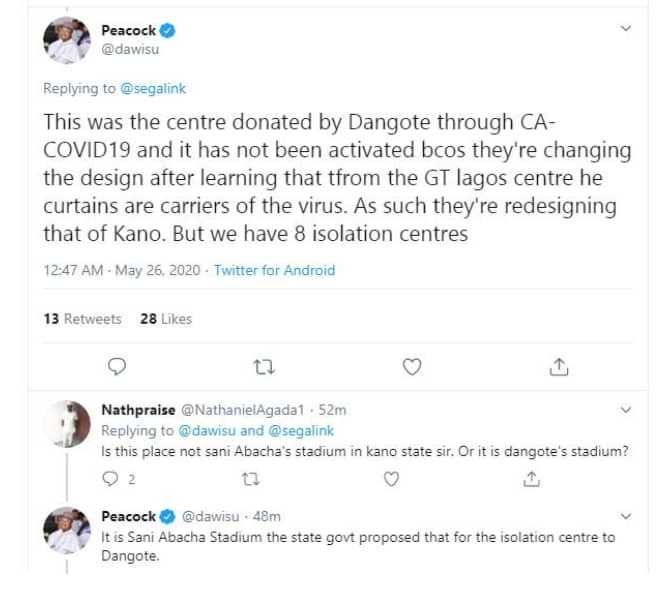Open Peacock's profile picture at top
Screen dimensions: 663x607
click(x=69, y=40)
